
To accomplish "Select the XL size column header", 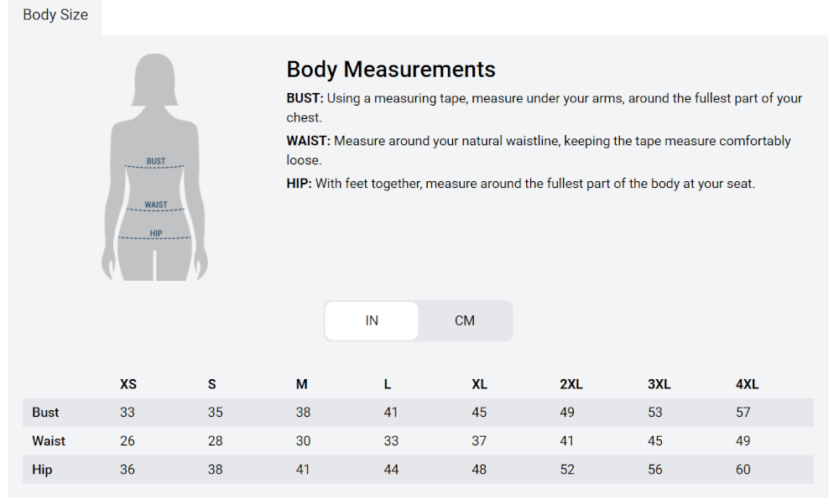I will [x=479, y=384].
